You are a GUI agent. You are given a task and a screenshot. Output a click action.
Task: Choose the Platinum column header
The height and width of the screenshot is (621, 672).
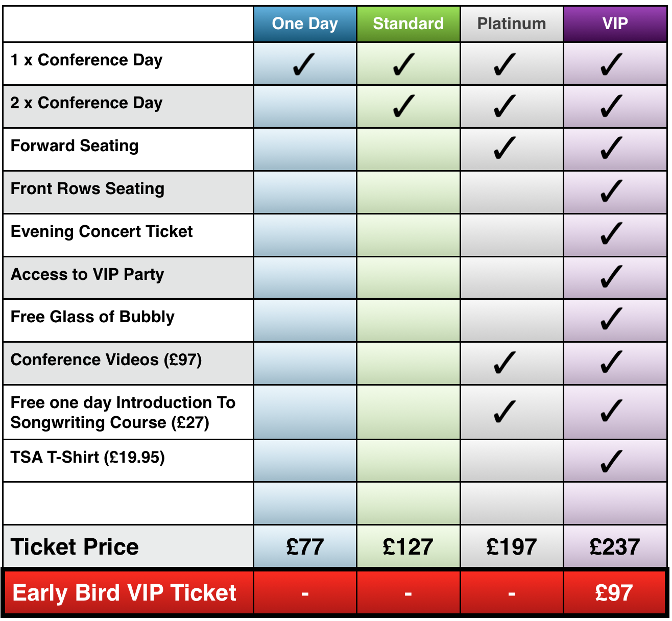pyautogui.click(x=512, y=24)
